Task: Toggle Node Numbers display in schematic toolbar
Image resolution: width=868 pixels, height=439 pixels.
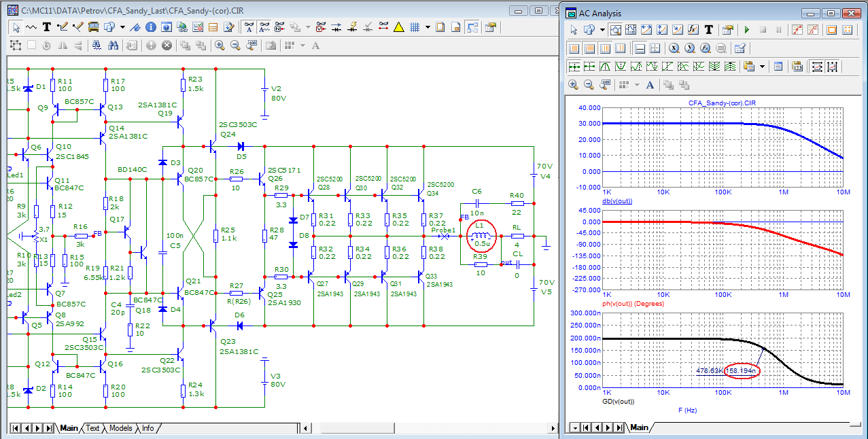Action: point(280,27)
